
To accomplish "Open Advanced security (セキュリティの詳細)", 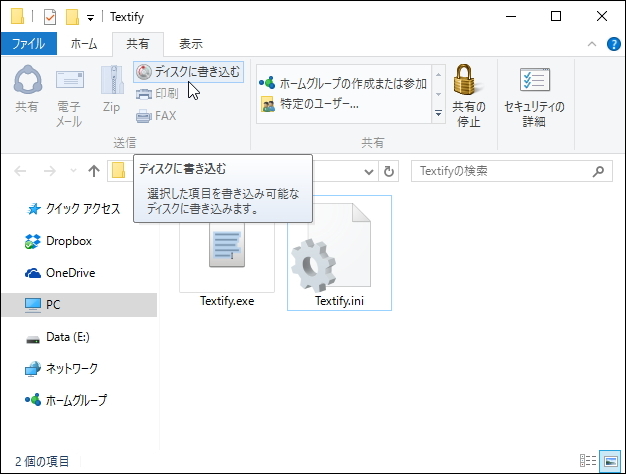I will (534, 96).
